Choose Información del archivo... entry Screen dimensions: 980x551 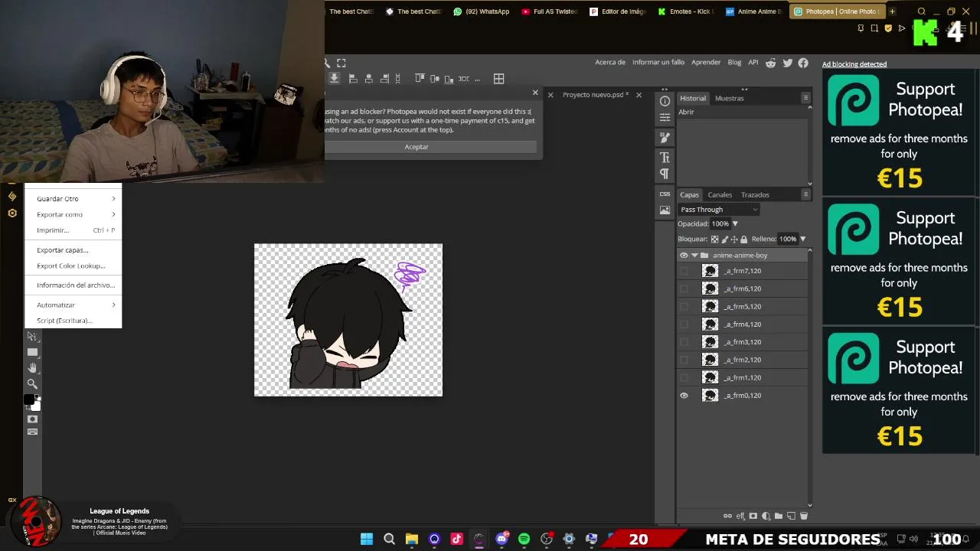pos(73,285)
